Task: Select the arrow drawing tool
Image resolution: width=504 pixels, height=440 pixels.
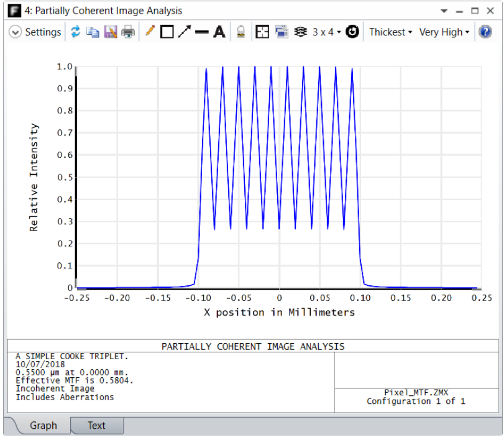Action: pyautogui.click(x=185, y=32)
